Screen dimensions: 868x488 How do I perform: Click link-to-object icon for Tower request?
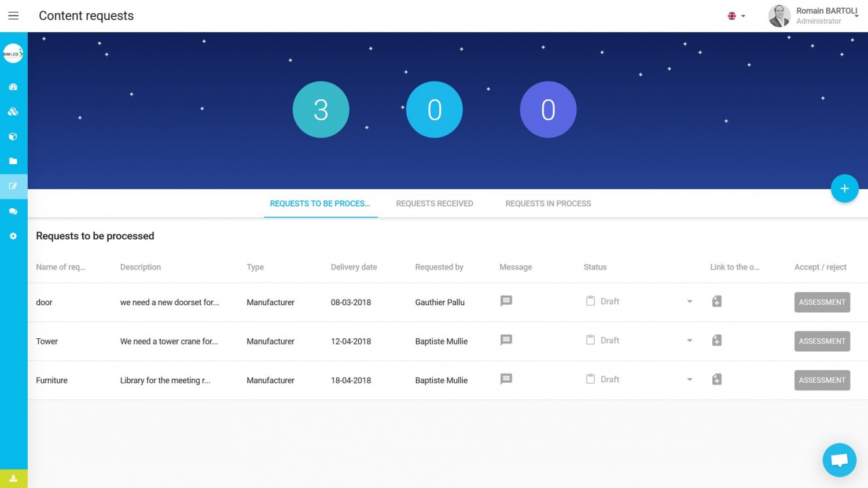[x=716, y=341]
